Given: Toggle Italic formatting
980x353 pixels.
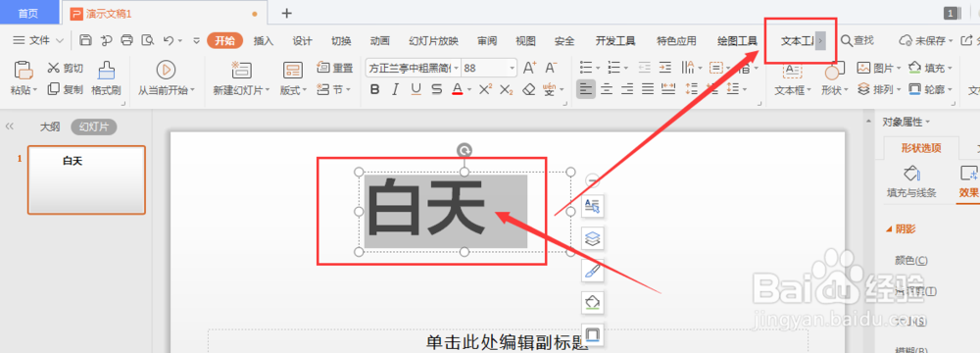Looking at the screenshot, I should coord(395,89).
